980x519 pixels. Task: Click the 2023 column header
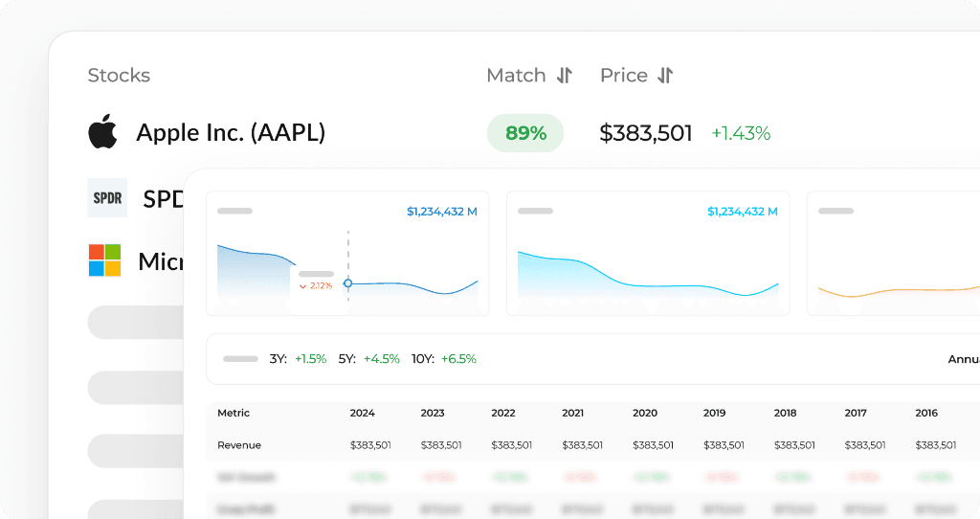pos(433,413)
